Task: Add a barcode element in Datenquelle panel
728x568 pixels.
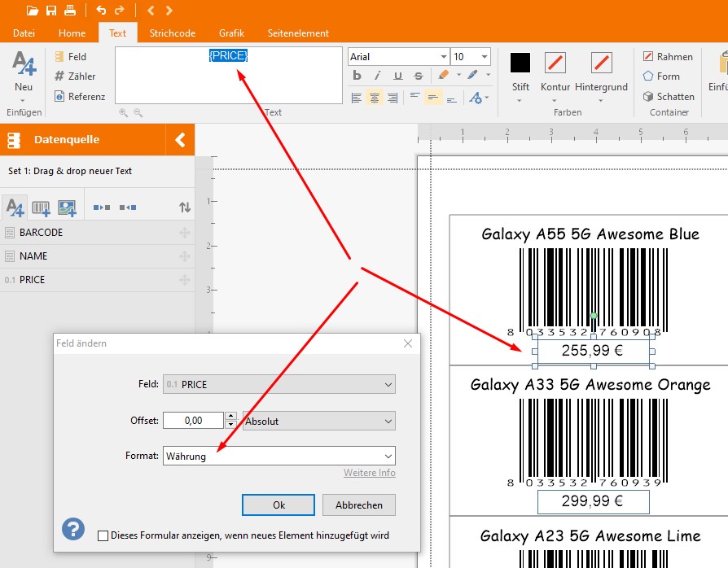Action: point(41,208)
